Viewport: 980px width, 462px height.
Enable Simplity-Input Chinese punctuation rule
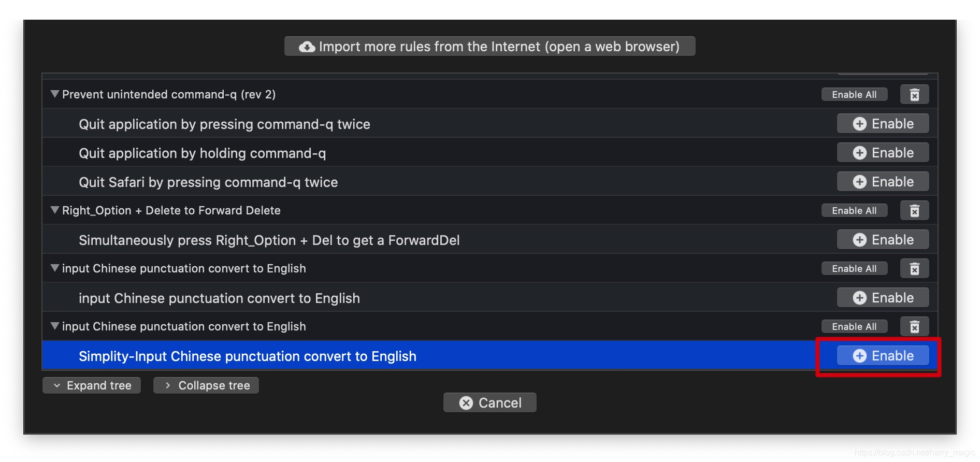tap(883, 356)
